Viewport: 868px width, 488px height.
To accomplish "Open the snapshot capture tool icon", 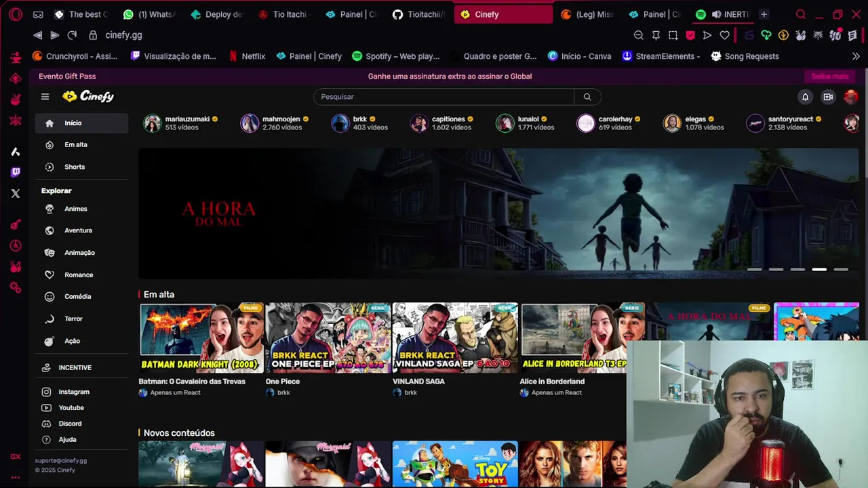I will click(x=673, y=35).
